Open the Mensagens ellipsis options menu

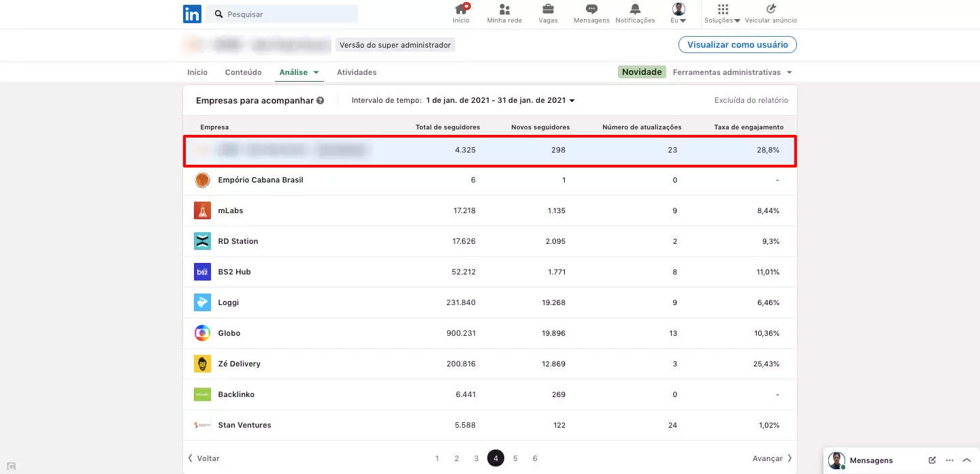tap(949, 460)
